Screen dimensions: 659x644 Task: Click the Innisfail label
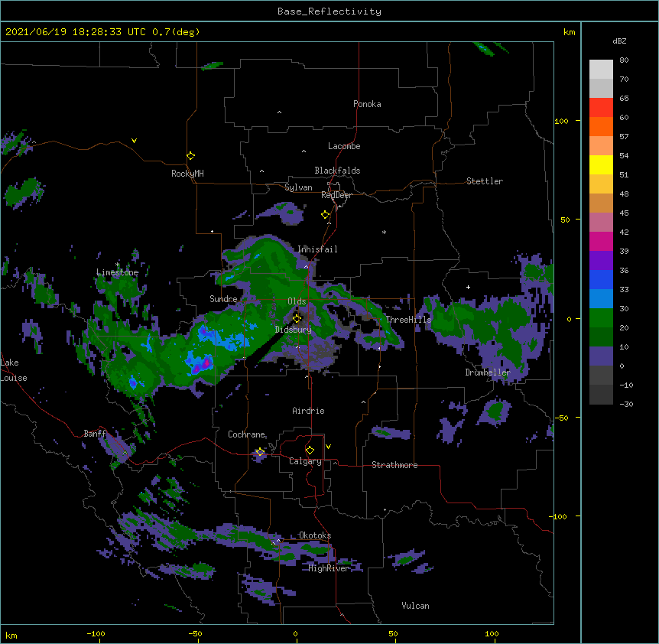pos(317,249)
